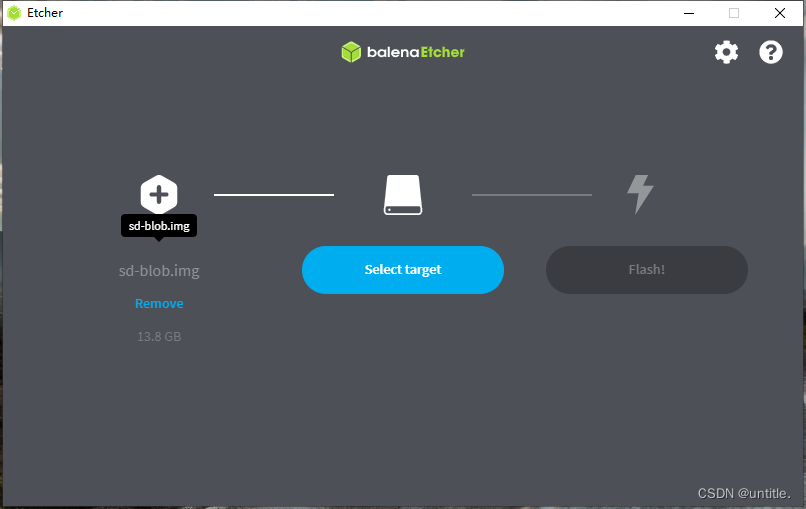Open the help question mark icon

point(771,52)
